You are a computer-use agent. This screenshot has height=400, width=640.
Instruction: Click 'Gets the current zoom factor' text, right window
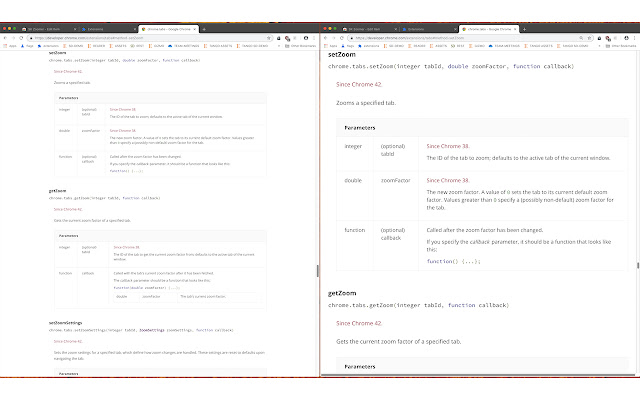[398, 342]
